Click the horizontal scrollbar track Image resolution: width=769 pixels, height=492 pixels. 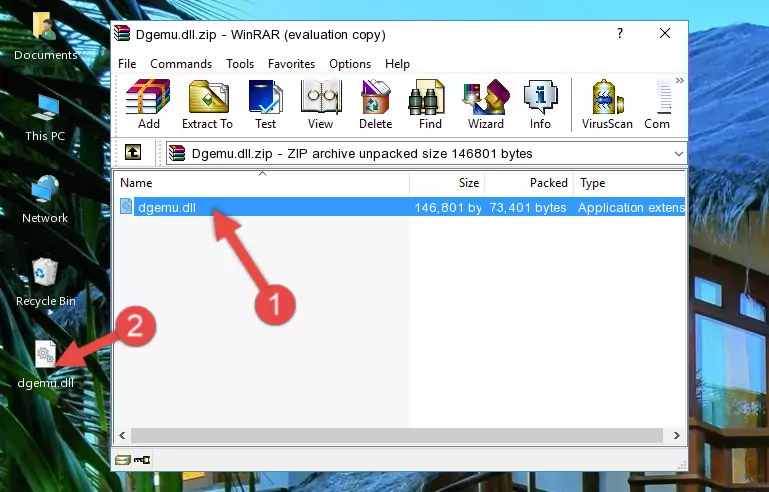(397, 435)
